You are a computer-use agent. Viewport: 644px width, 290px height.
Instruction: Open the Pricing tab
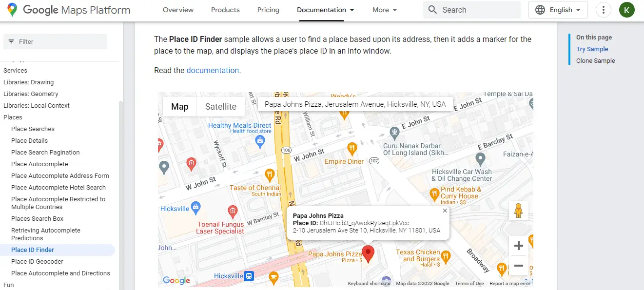coord(268,10)
